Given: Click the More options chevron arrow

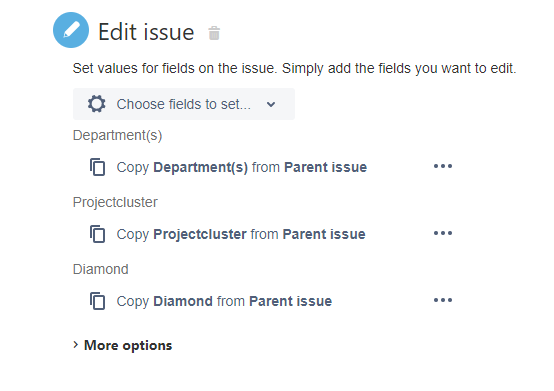Looking at the screenshot, I should [x=75, y=345].
